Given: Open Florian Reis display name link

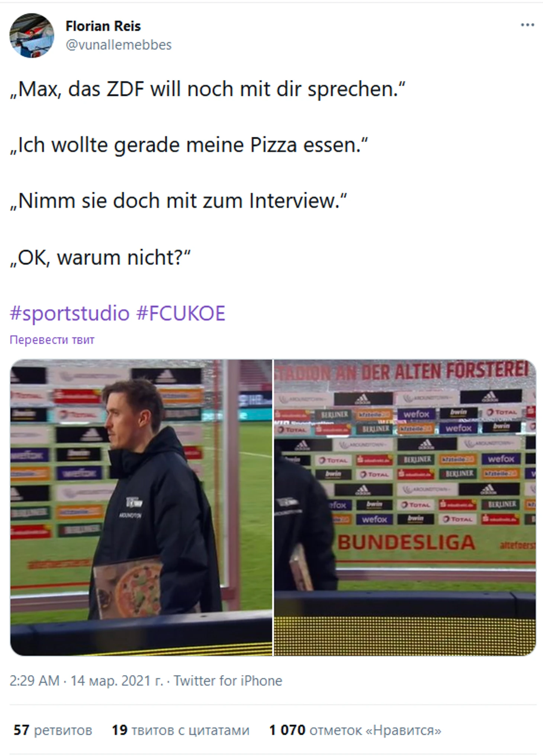Looking at the screenshot, I should pos(103,26).
